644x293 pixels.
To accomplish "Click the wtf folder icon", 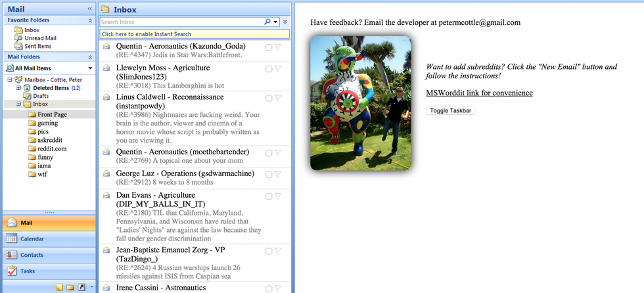I will tap(32, 174).
